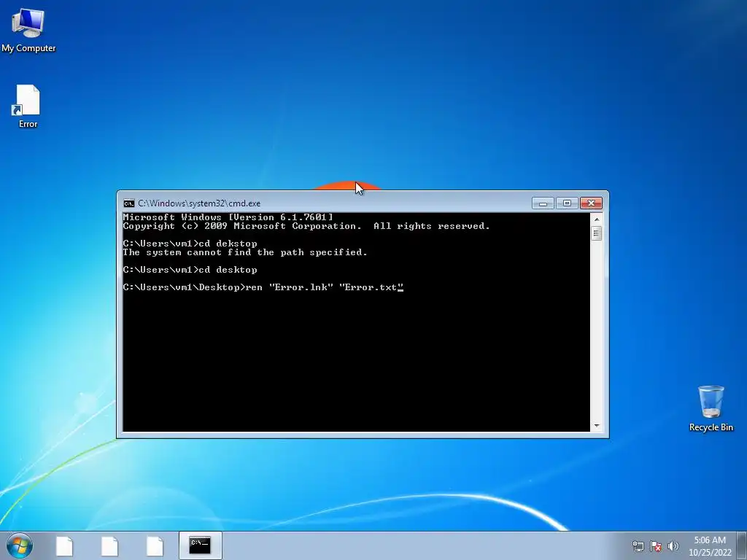Click the scroll up arrow in cmd window

coord(597,219)
